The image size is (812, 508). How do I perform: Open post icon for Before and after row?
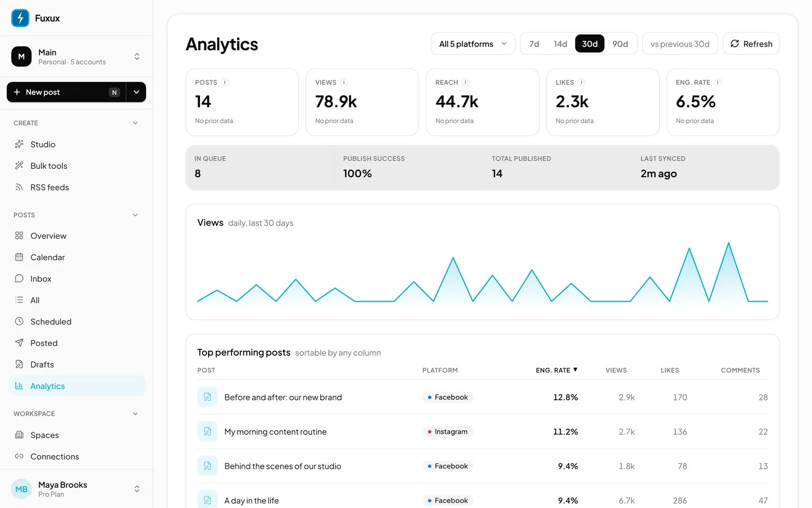click(x=207, y=397)
